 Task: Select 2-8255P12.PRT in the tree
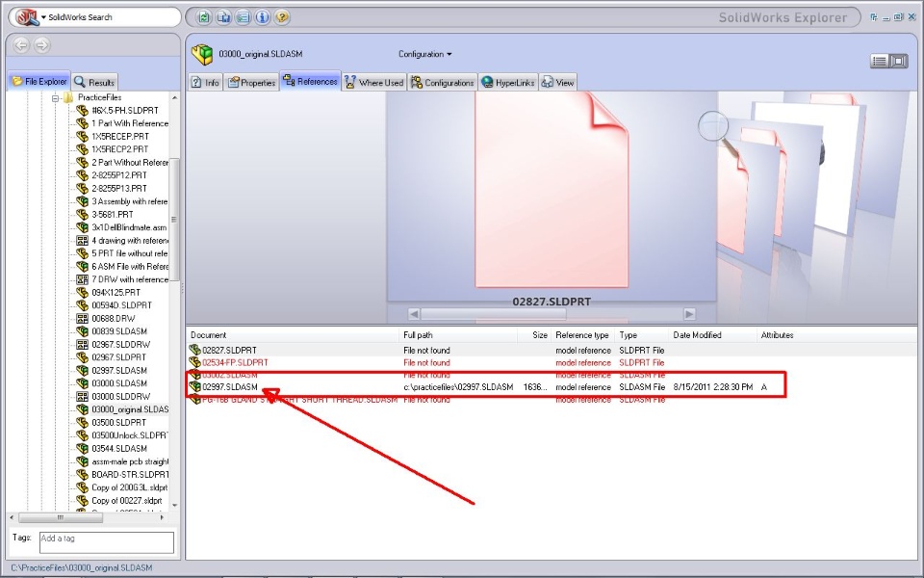point(119,175)
